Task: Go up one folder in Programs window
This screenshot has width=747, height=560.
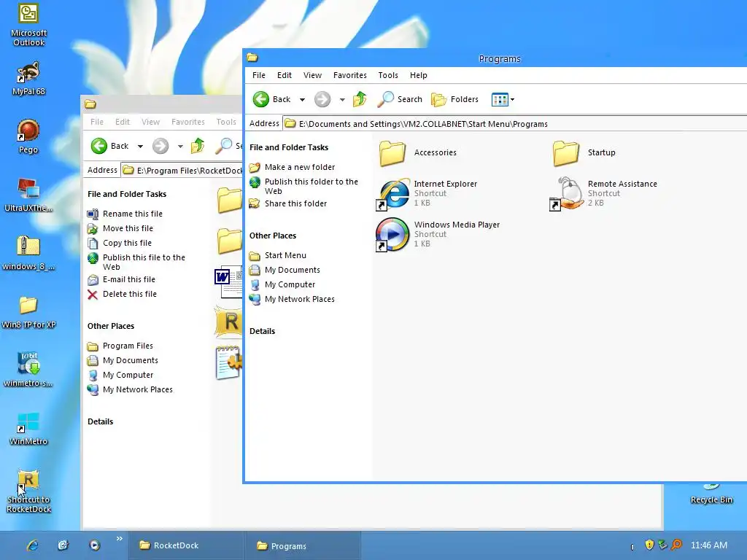Action: (x=360, y=99)
